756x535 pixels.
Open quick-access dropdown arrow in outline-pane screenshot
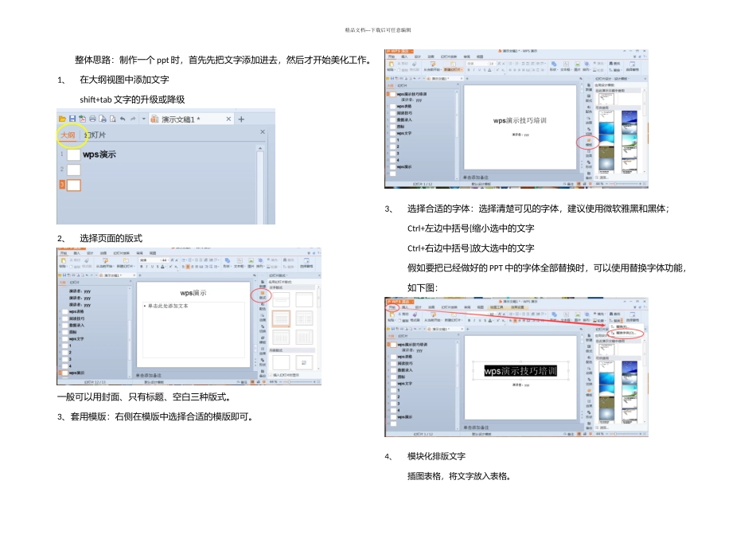143,119
